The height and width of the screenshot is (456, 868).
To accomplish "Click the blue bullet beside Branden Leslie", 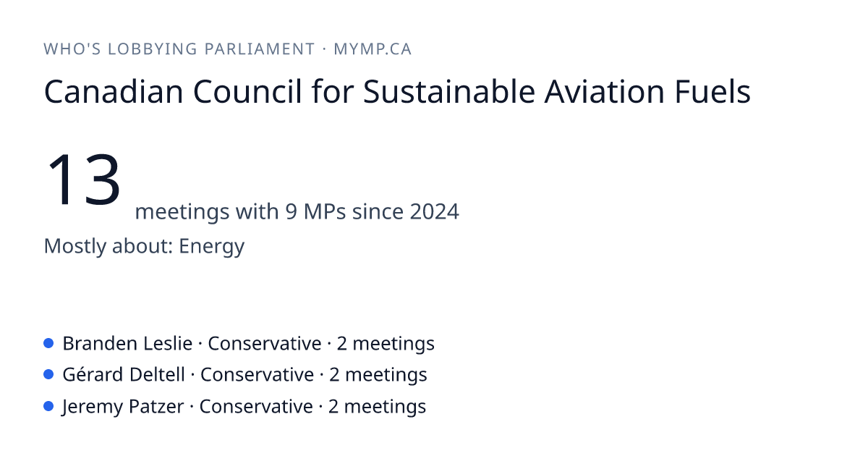I will pyautogui.click(x=49, y=343).
